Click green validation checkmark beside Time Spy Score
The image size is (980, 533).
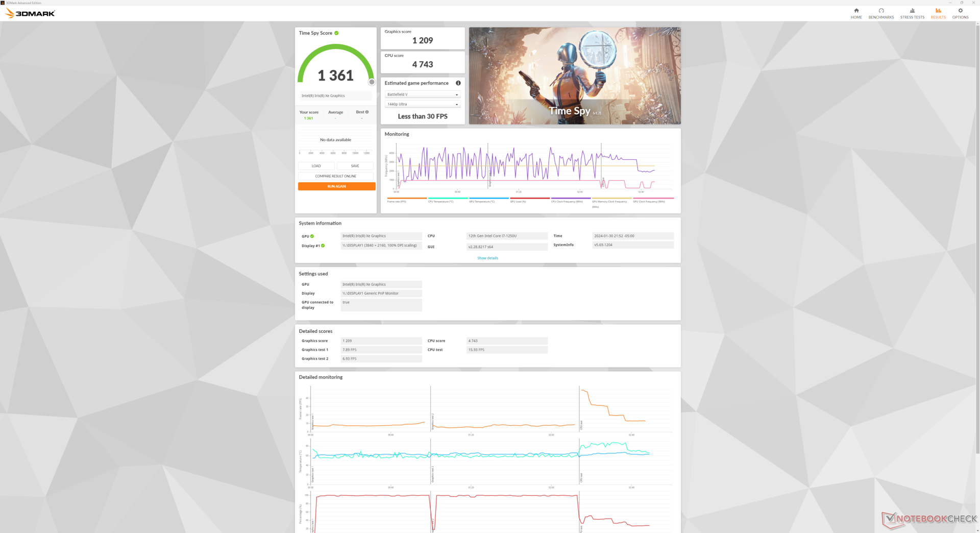pyautogui.click(x=336, y=33)
